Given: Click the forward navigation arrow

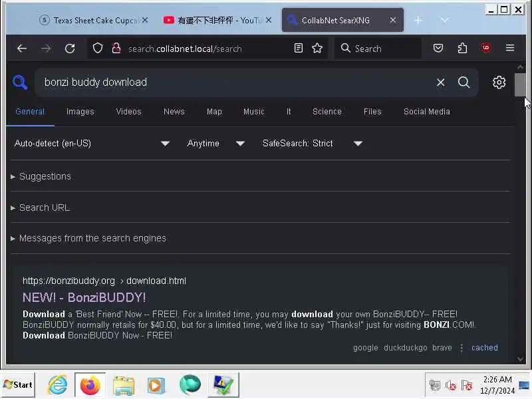Looking at the screenshot, I should tap(46, 49).
